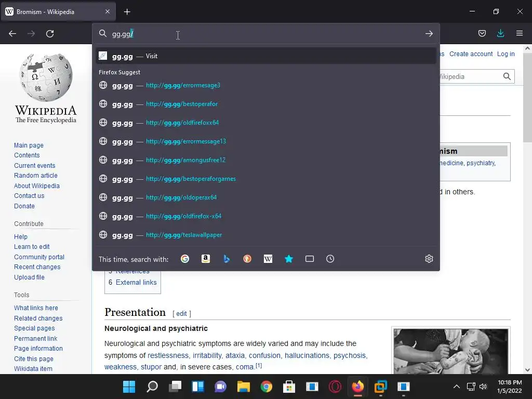Select the gg.gg/oldfirefoxx64 suggestion

point(265,123)
